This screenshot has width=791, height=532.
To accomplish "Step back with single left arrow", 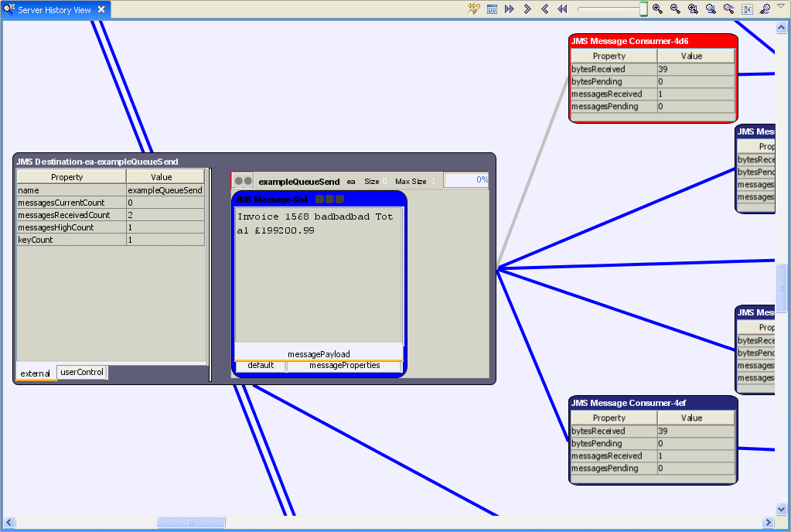I will (x=545, y=9).
